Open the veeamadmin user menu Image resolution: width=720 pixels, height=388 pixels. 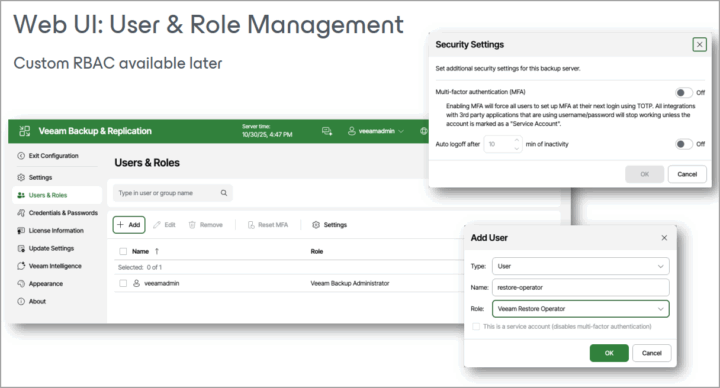(376, 131)
